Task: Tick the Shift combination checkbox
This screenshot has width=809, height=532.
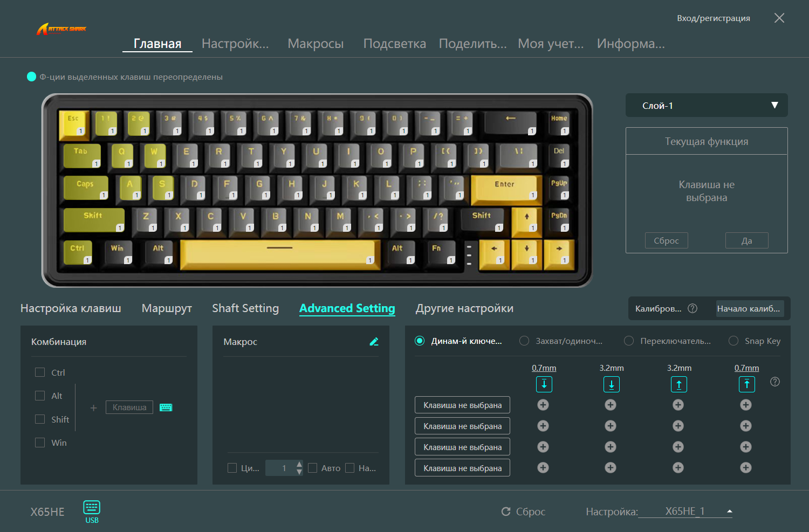Action: pos(40,419)
